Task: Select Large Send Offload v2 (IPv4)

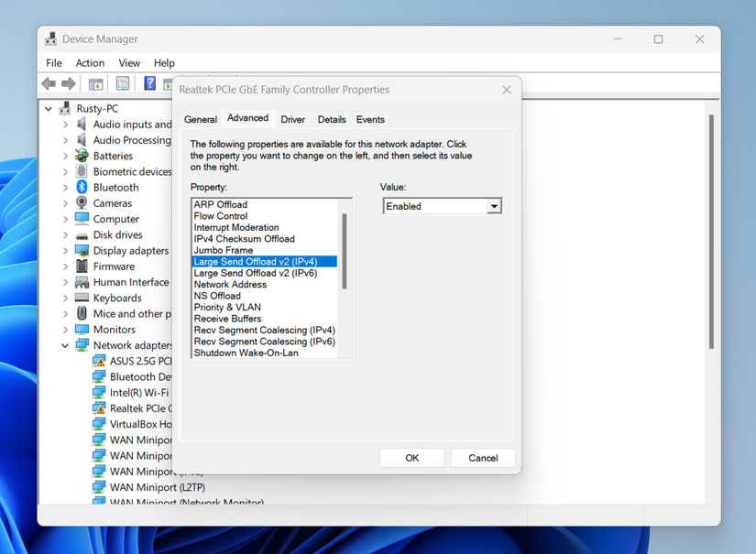Action: [x=264, y=262]
